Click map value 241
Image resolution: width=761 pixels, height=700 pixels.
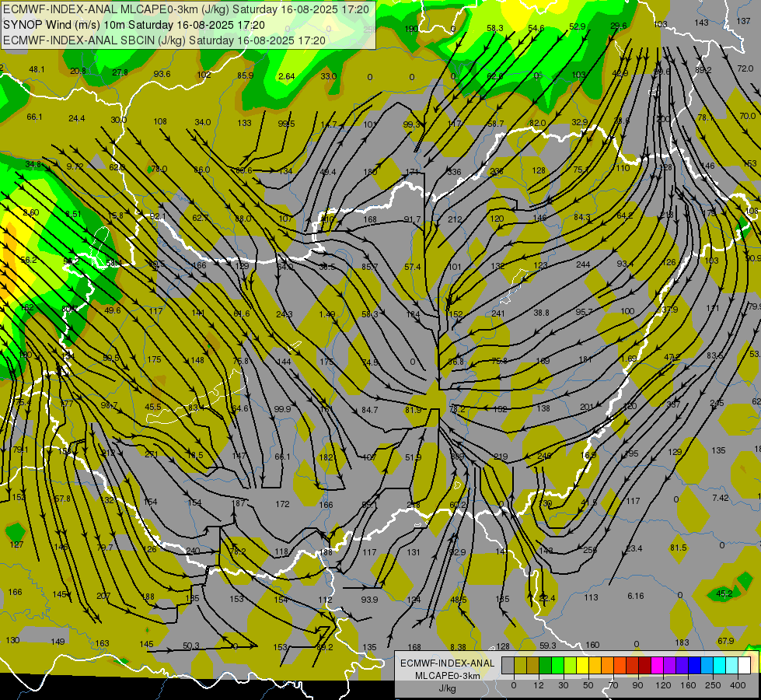pos(498,313)
